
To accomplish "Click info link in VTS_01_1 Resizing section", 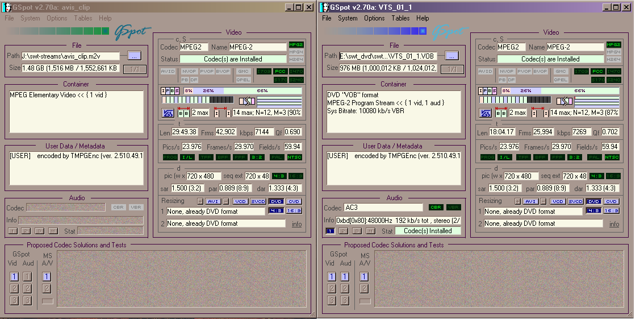I will click(x=614, y=224).
